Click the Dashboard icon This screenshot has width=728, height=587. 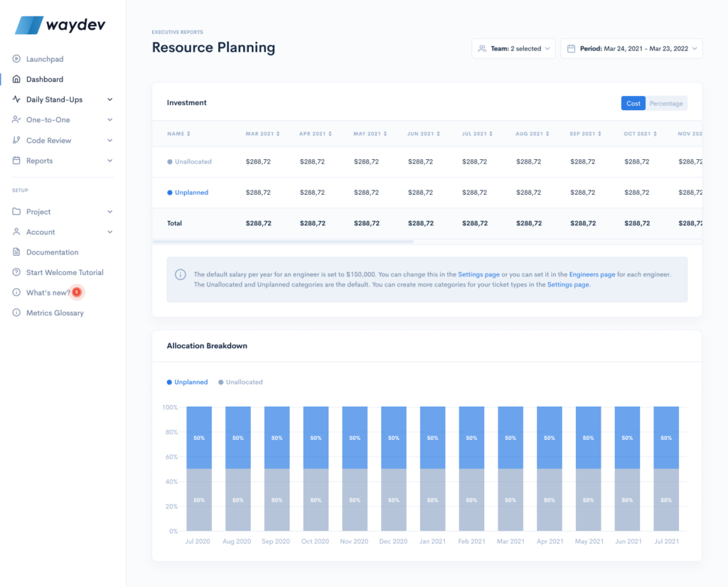coord(16,79)
